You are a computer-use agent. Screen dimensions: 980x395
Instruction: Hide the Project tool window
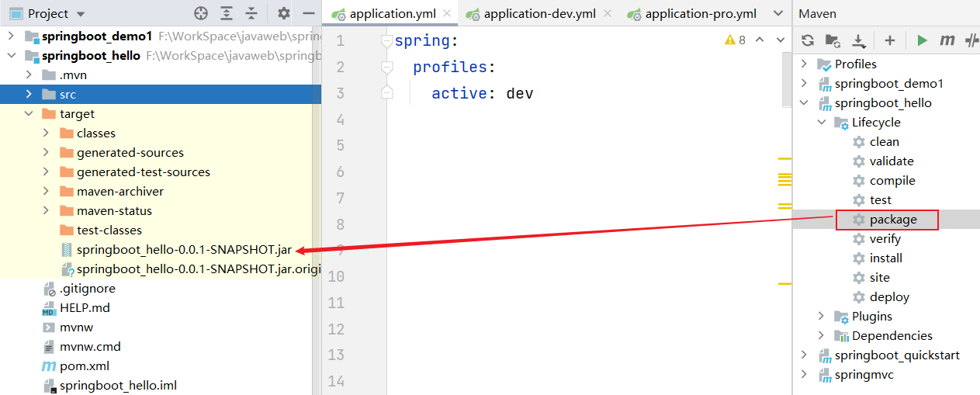pos(309,13)
